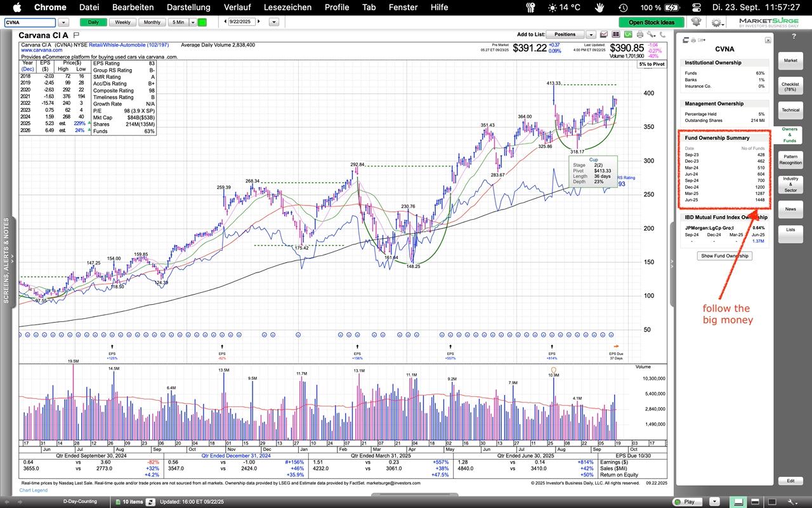Click the flag icon beside Carvana Cl A
The height and width of the screenshot is (508, 812).
pyautogui.click(x=76, y=35)
